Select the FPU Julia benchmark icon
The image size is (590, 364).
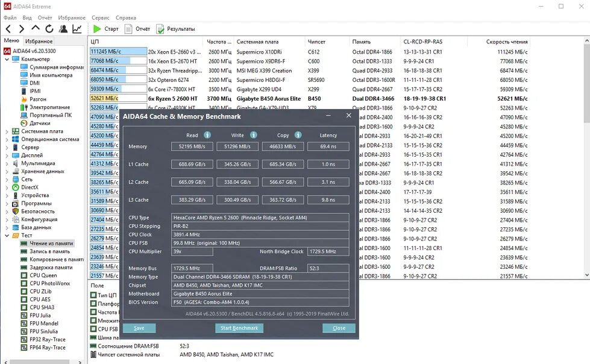(24, 315)
